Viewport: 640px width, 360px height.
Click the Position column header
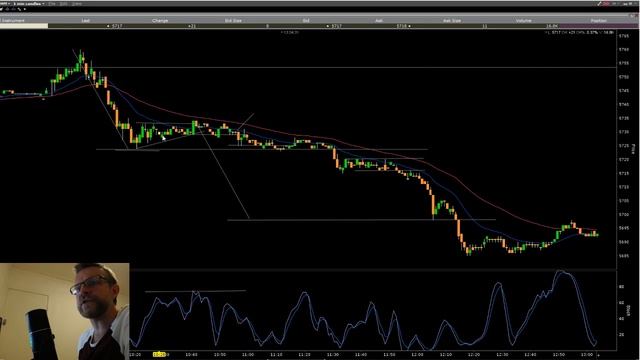(598, 20)
